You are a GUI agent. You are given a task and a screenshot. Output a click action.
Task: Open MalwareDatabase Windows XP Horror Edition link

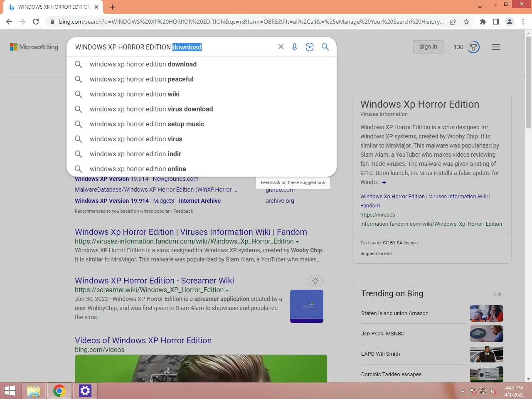point(156,190)
